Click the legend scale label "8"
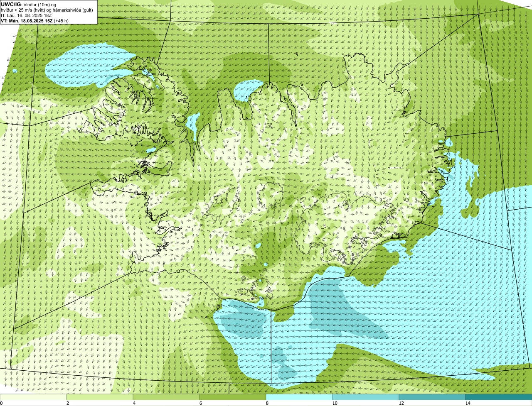This screenshot has height=406, width=532. [267, 403]
